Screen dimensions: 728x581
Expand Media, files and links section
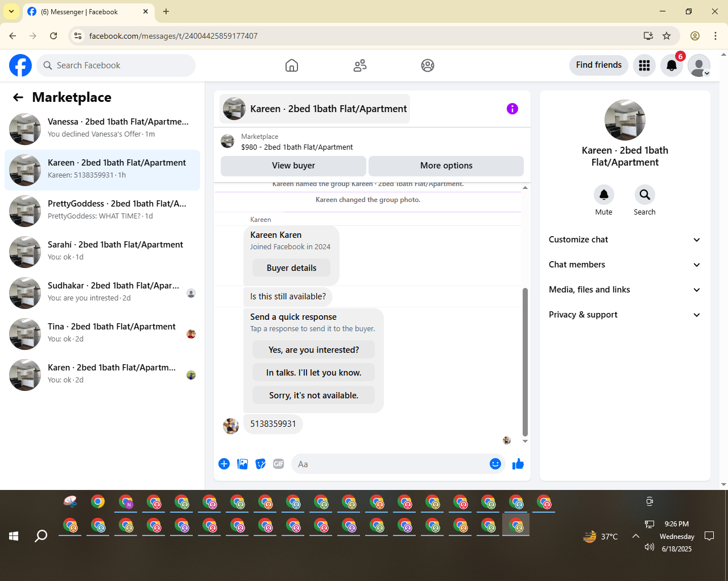click(x=625, y=290)
